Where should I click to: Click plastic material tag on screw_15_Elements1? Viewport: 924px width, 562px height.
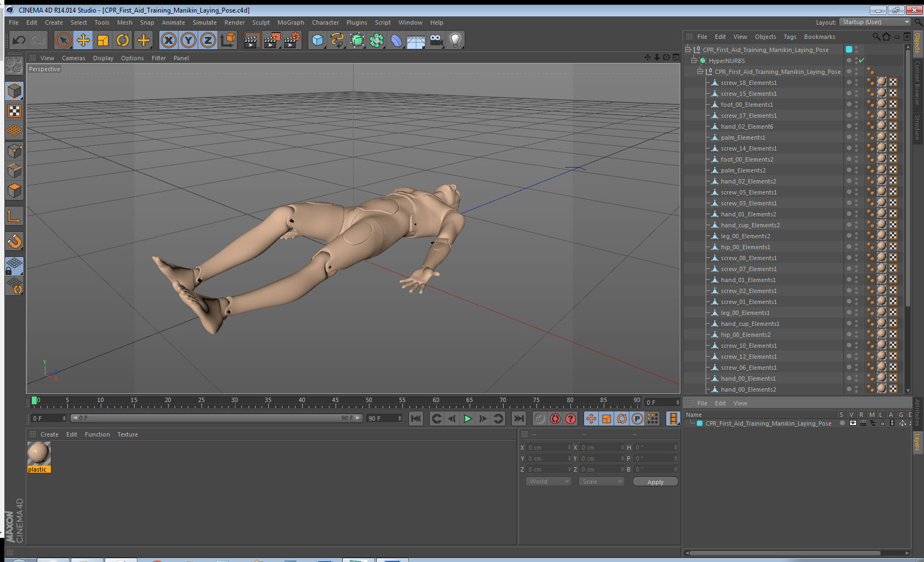click(x=881, y=93)
